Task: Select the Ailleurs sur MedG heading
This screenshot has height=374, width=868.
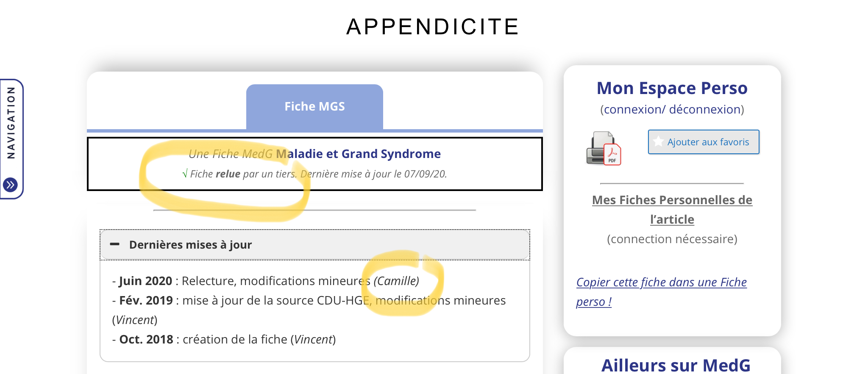Action: pyautogui.click(x=676, y=365)
